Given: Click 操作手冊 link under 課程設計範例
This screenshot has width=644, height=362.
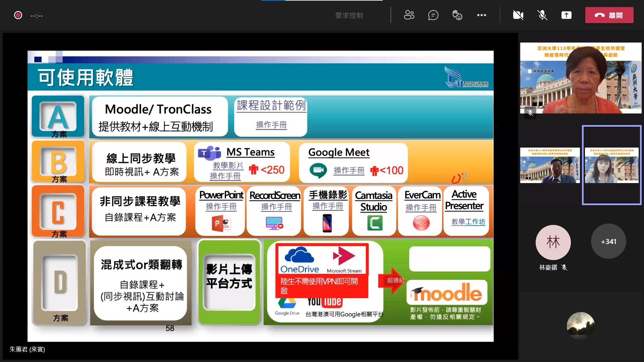Looking at the screenshot, I should pyautogui.click(x=271, y=125).
